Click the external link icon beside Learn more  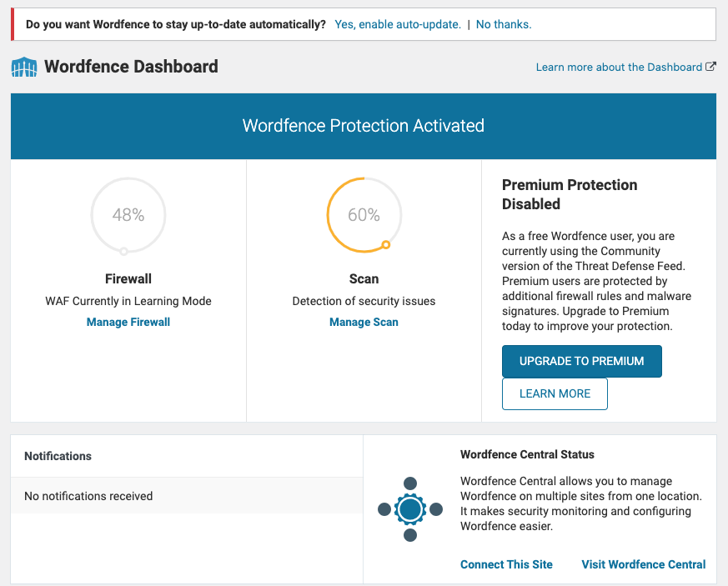click(710, 67)
